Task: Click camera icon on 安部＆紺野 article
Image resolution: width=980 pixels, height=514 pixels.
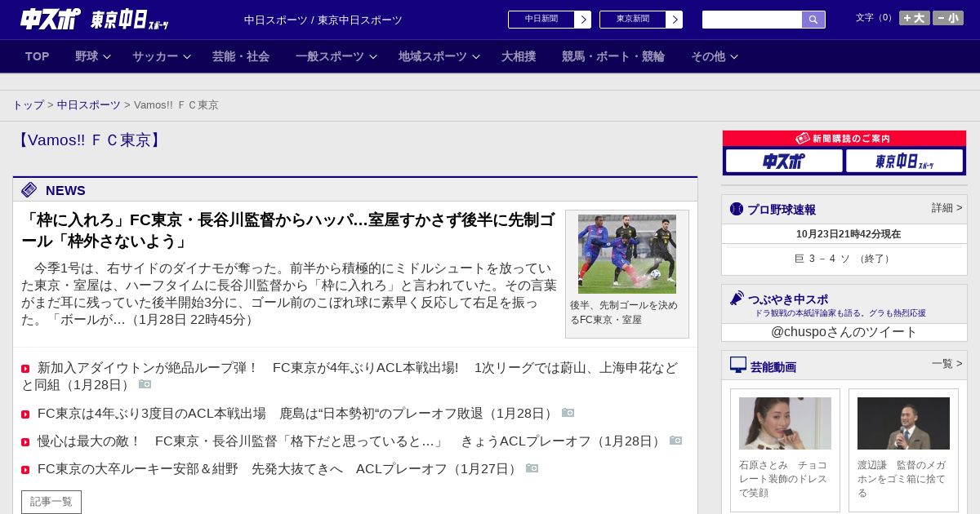Action: coord(532,468)
